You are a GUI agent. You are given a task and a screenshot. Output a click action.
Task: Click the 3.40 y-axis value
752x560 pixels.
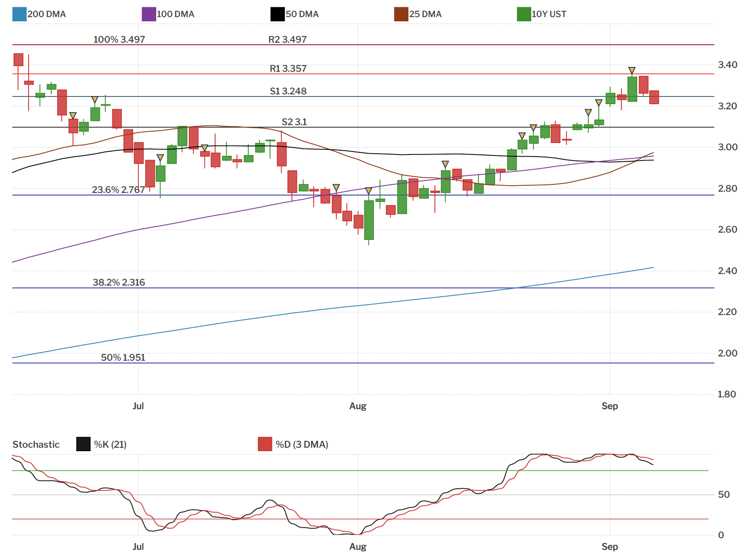pyautogui.click(x=728, y=64)
